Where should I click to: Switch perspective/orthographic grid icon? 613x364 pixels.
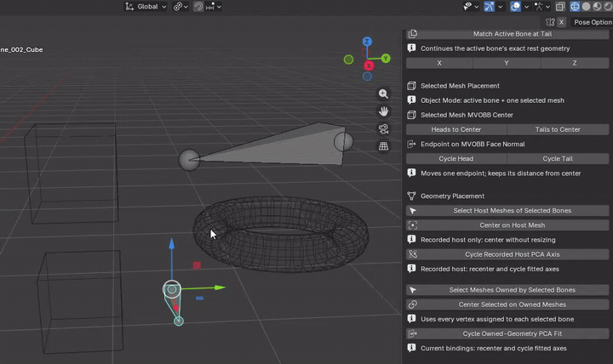tap(383, 146)
